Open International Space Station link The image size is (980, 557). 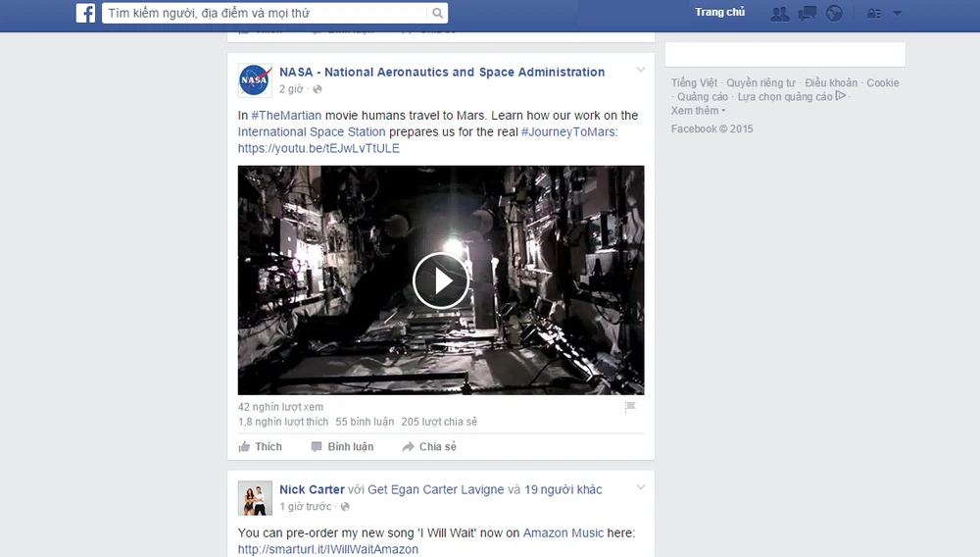coord(312,132)
